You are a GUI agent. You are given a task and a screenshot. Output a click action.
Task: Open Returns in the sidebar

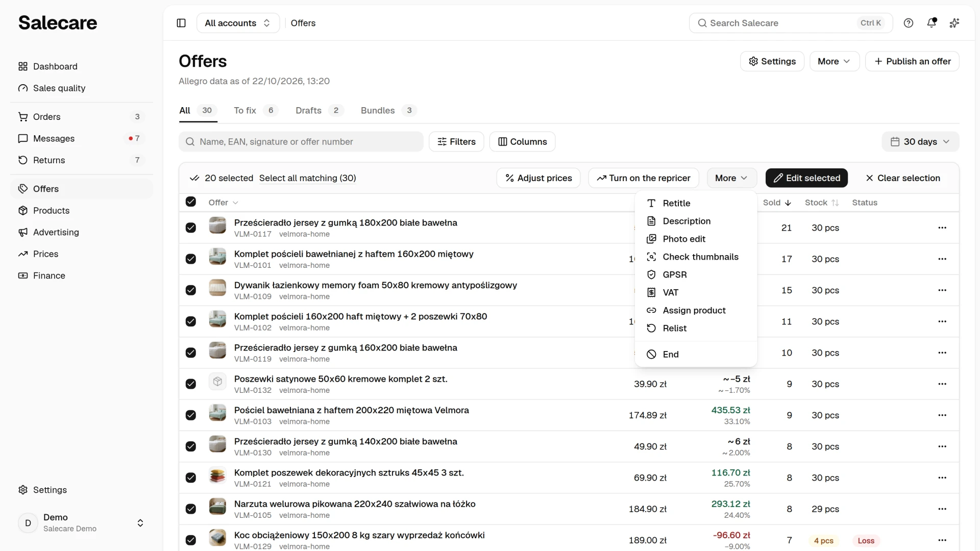(82, 160)
